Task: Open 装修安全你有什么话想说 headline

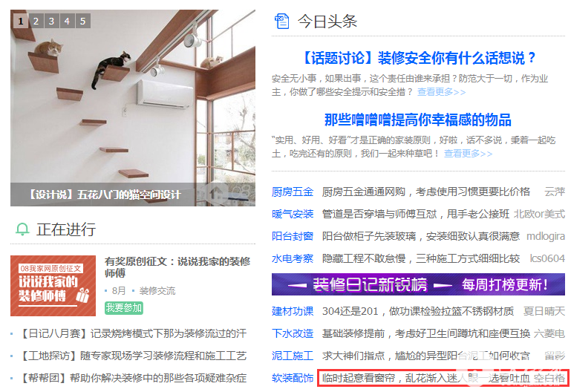Action: [x=419, y=58]
